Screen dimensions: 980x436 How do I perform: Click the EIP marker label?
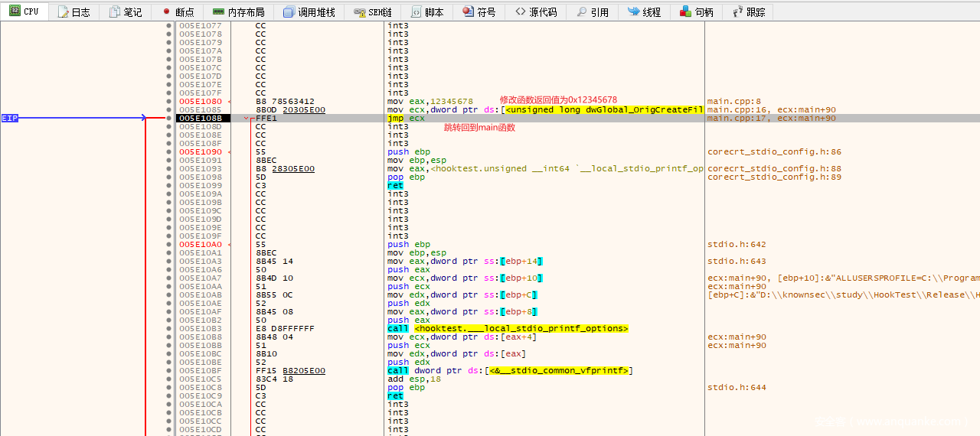click(9, 119)
